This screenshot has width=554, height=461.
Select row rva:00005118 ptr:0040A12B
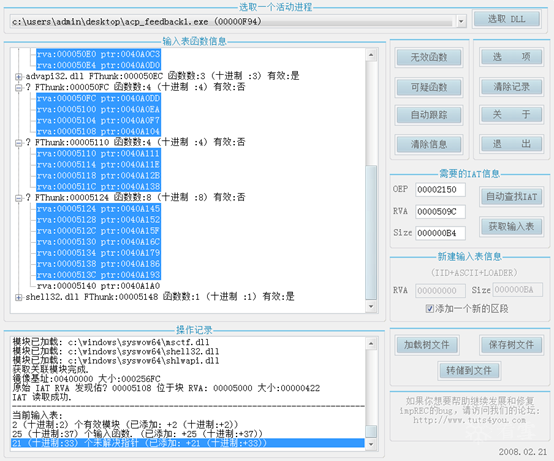tap(98, 176)
